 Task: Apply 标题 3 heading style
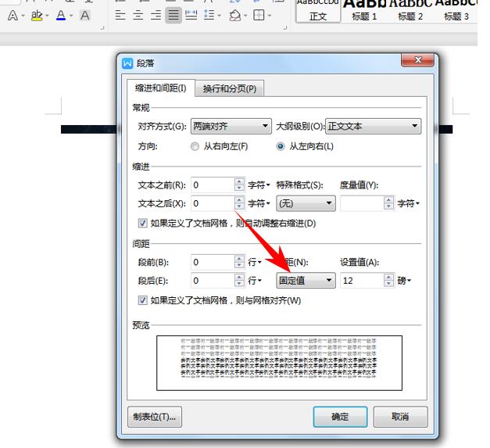[x=456, y=11]
